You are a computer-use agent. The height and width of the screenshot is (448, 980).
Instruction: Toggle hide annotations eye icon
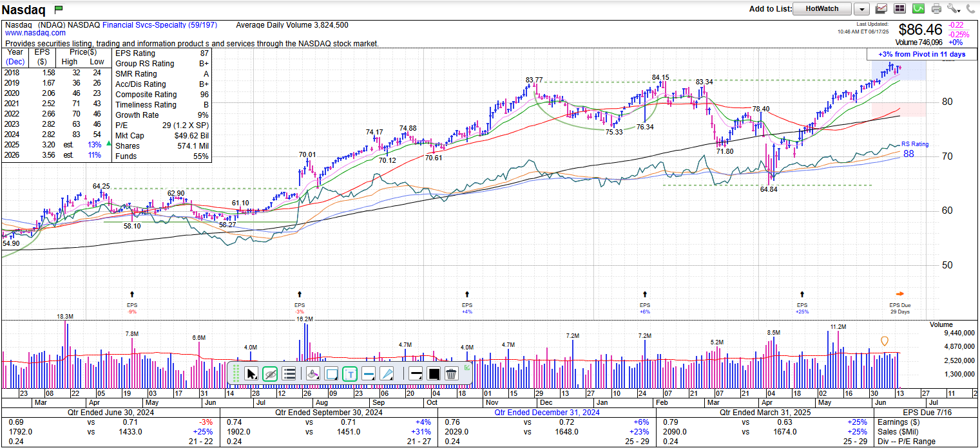[270, 373]
